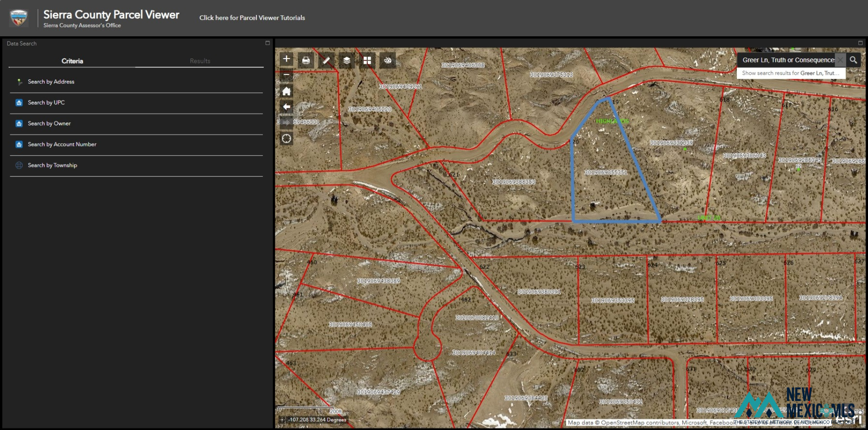
Task: Open the Draw palette tool
Action: [x=388, y=60]
